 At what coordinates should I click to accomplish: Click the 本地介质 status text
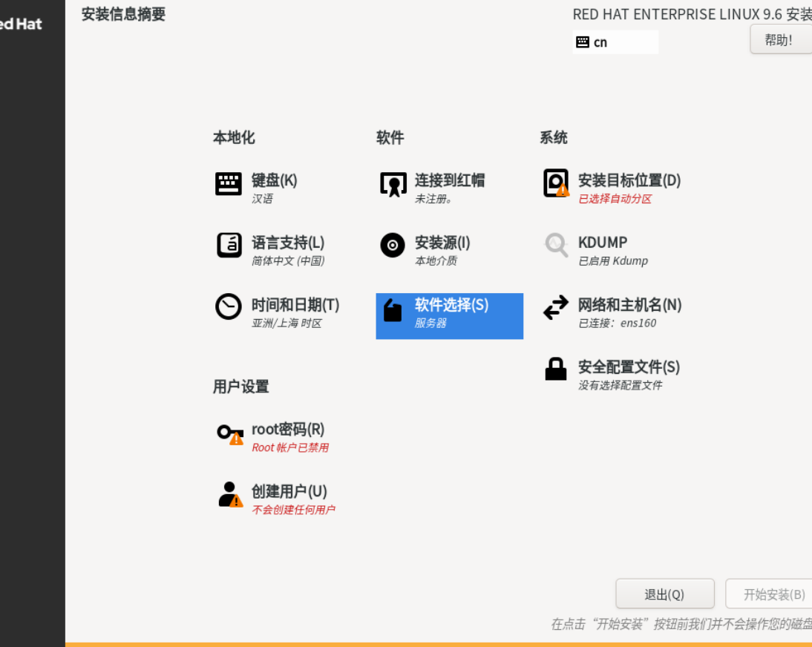click(x=436, y=261)
